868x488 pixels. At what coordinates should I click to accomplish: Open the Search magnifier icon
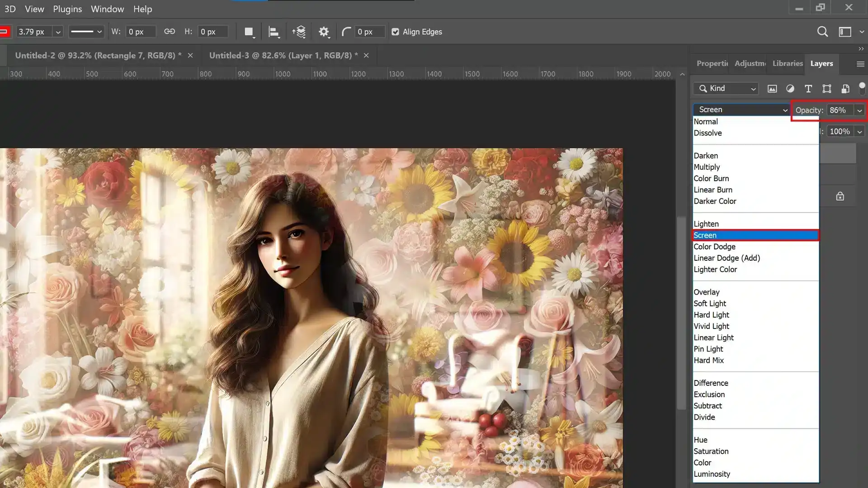coord(823,32)
